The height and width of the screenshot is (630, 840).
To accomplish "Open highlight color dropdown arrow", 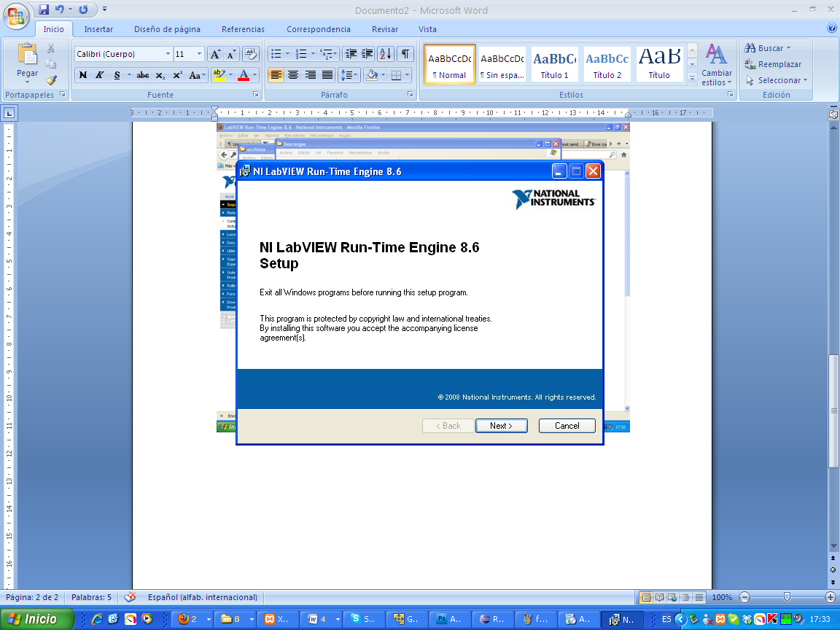I will [x=231, y=75].
